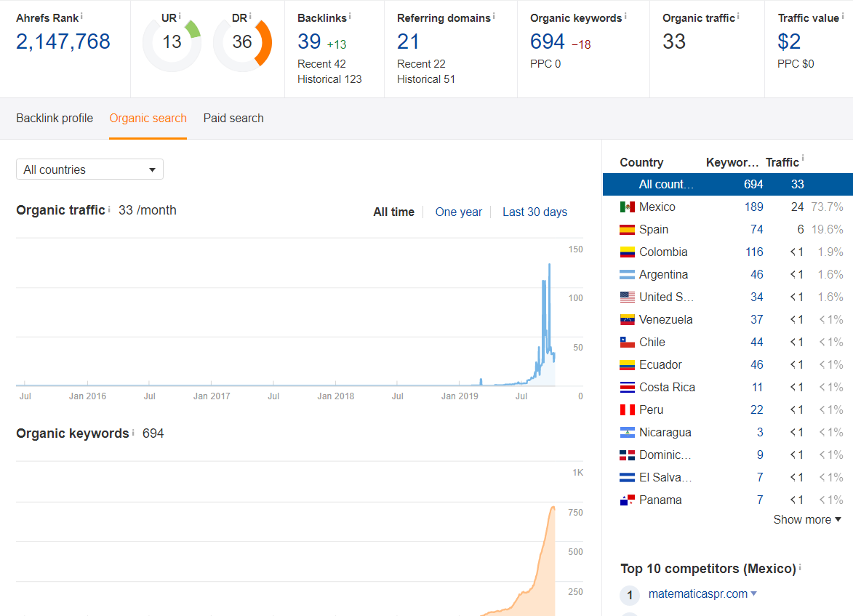Click the Panama flag icon

pos(628,500)
